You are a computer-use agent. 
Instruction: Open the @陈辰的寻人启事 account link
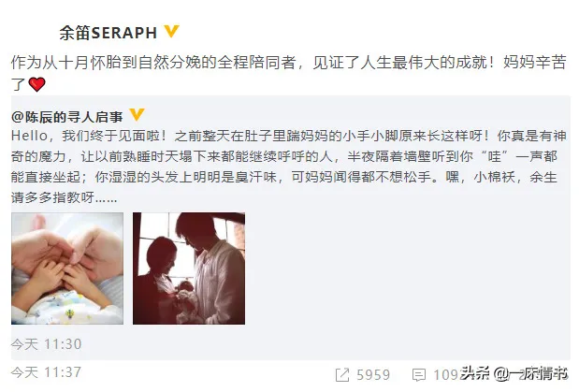pos(66,117)
